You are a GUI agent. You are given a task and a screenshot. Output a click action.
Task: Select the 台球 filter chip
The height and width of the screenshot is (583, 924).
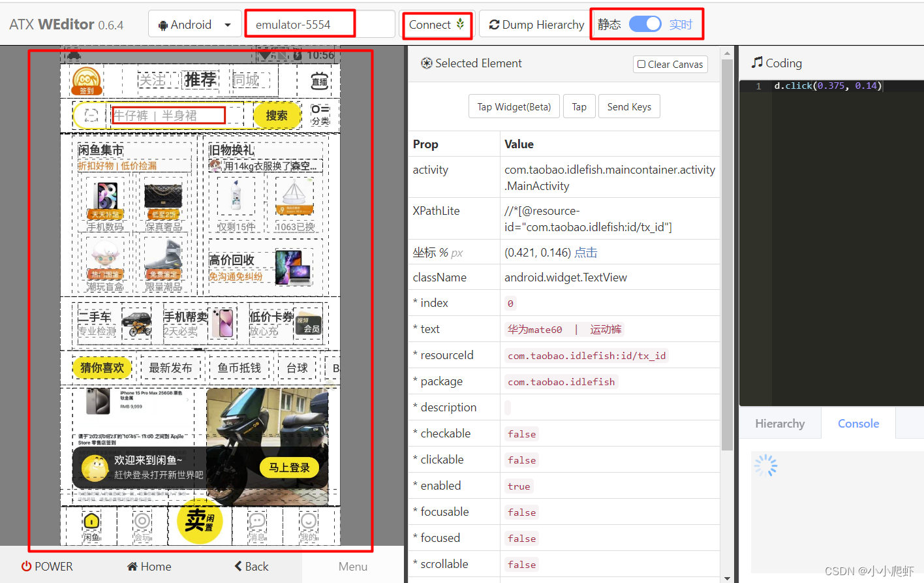pyautogui.click(x=297, y=368)
